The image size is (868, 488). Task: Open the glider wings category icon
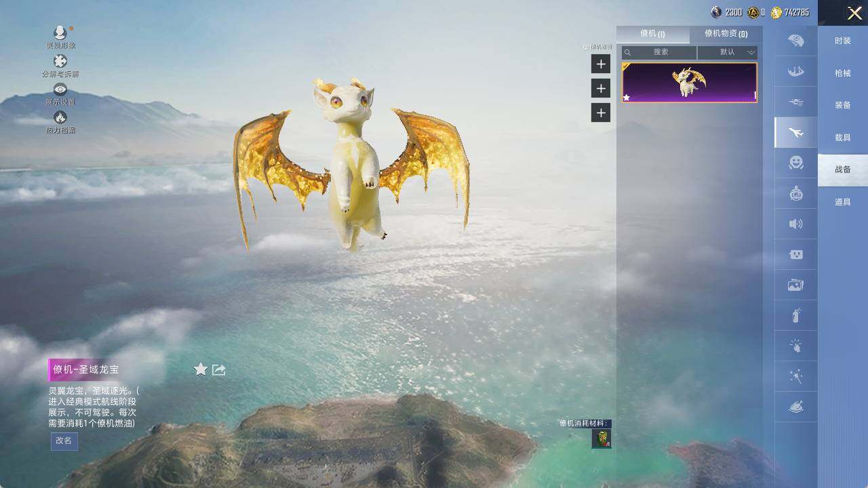point(796,71)
